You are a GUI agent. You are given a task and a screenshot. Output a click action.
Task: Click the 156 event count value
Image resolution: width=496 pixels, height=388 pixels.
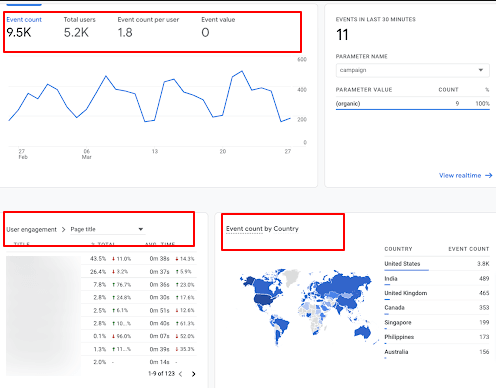484,352
